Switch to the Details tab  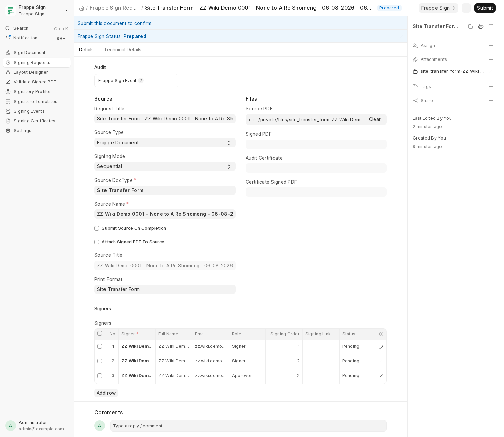[x=86, y=50]
